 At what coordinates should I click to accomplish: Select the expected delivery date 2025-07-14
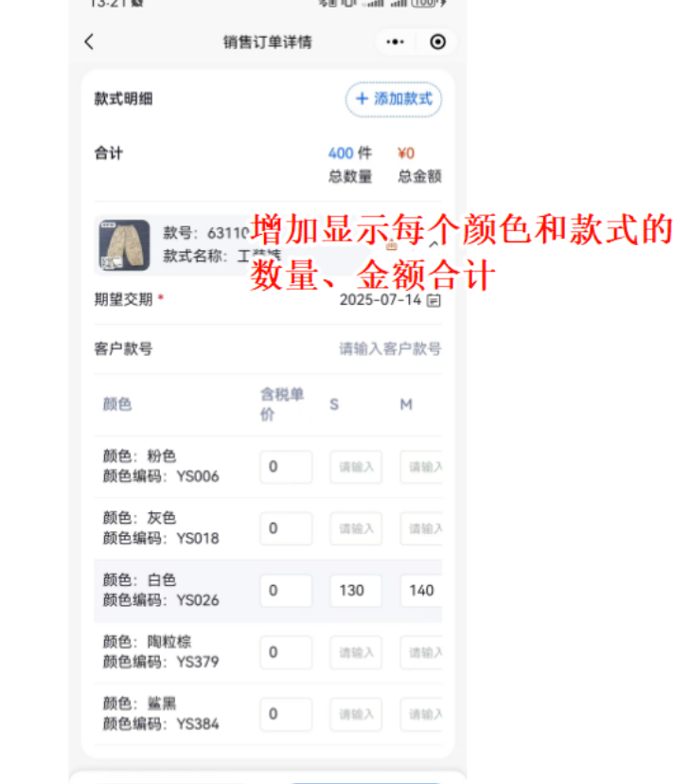380,300
